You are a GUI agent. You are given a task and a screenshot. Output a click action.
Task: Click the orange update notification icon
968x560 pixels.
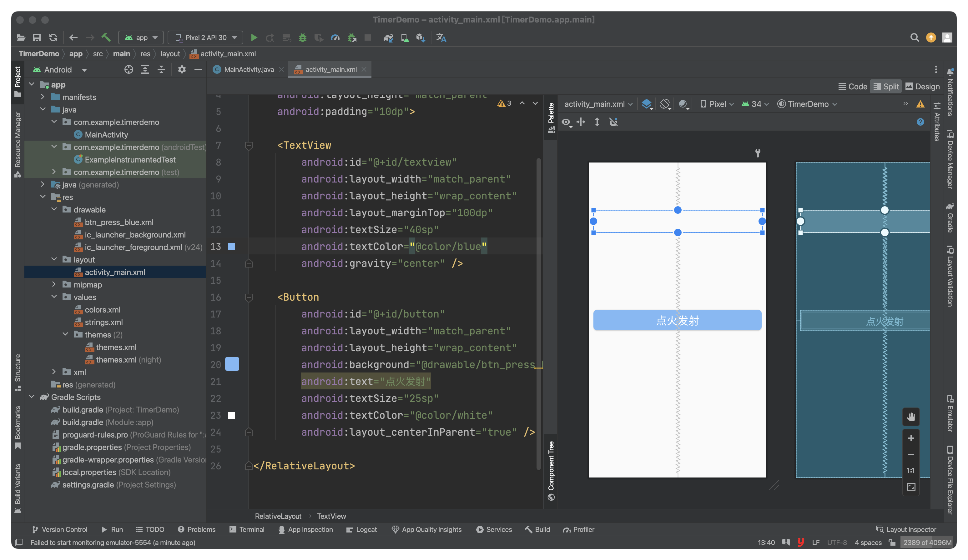coord(931,37)
